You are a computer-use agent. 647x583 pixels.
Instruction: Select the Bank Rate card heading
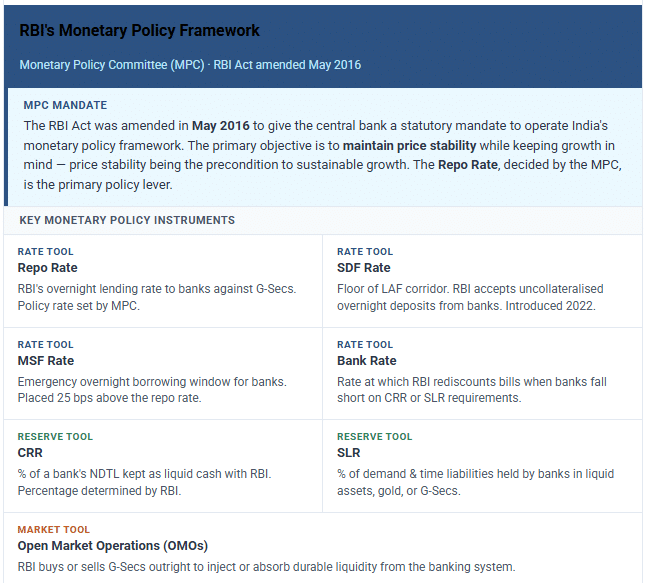click(367, 361)
